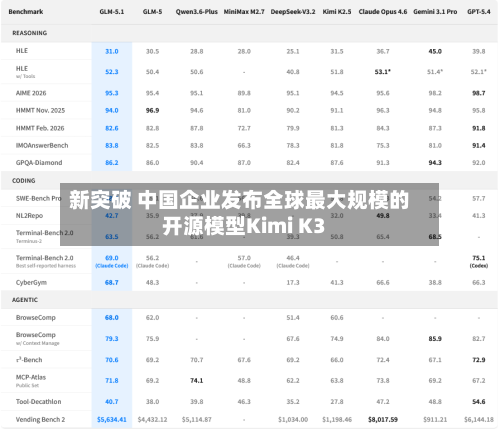The image size is (500, 429).
Task: Click BrowseComp w/ Context Manage row label
Action: click(38, 338)
